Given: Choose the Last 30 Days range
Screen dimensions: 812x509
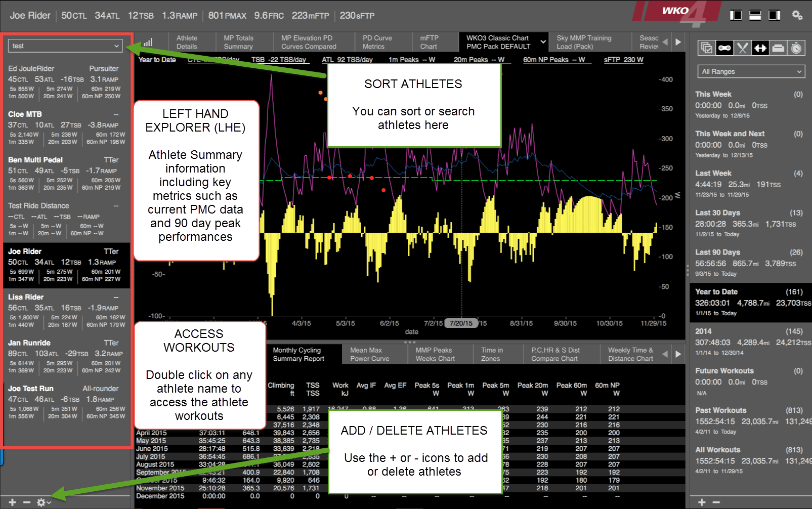Looking at the screenshot, I should [751, 223].
